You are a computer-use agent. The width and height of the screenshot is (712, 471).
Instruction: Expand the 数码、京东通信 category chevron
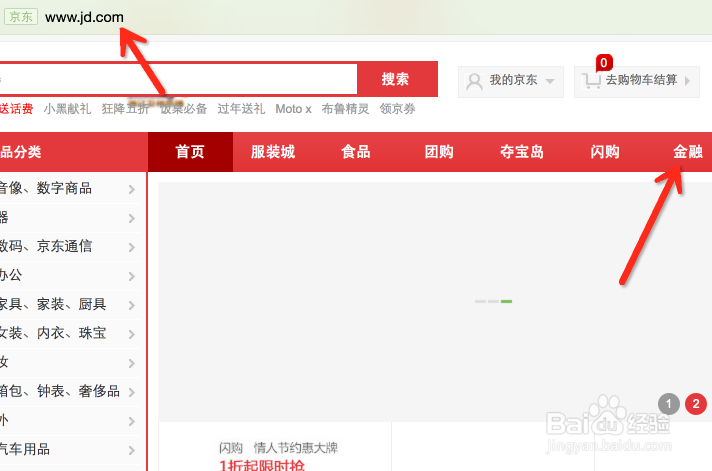[132, 248]
